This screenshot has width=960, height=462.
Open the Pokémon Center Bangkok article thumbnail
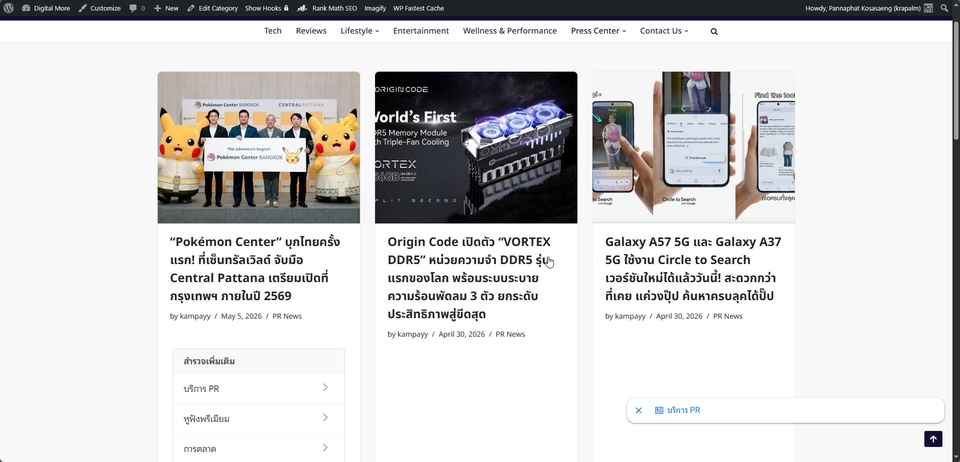pyautogui.click(x=259, y=147)
